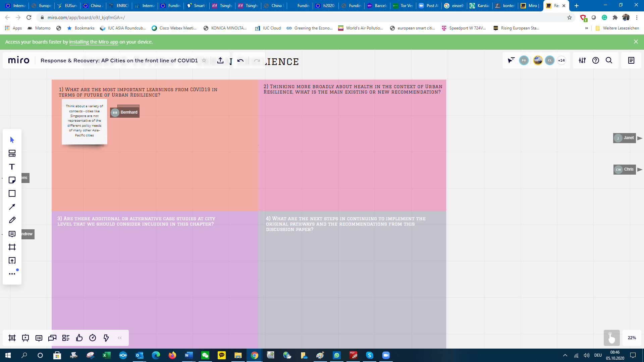Open the Bookmarks bar folder
Screen dimensions: 644x362
pyautogui.click(x=81, y=28)
